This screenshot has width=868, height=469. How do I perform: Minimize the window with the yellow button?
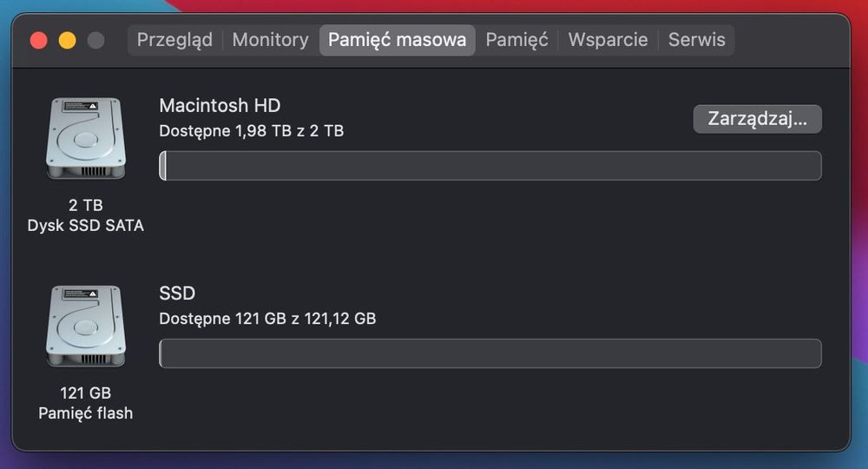pos(67,40)
